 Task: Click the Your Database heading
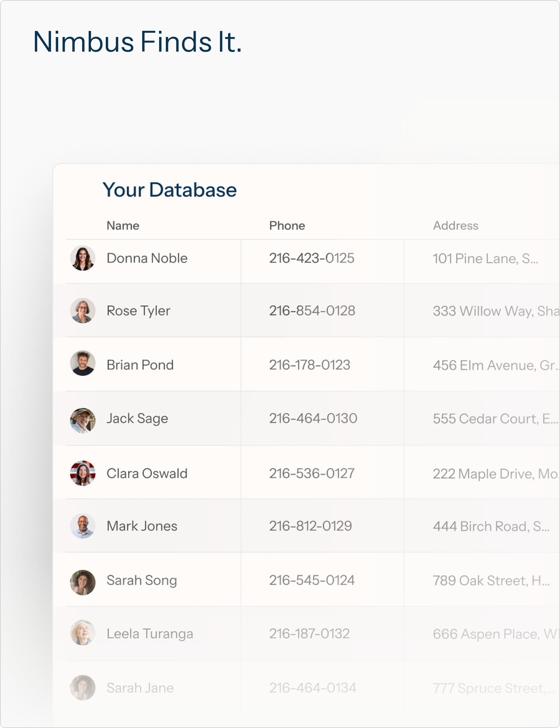coord(169,190)
